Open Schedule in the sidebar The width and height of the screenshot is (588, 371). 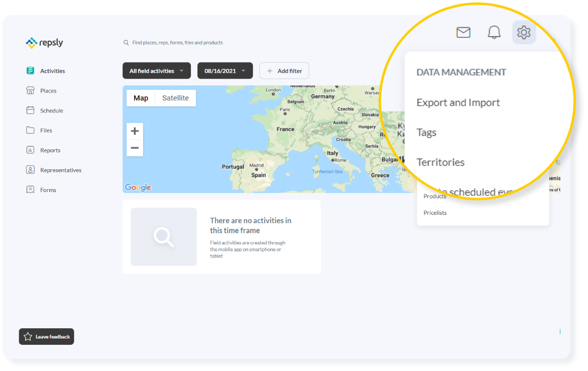coord(52,111)
